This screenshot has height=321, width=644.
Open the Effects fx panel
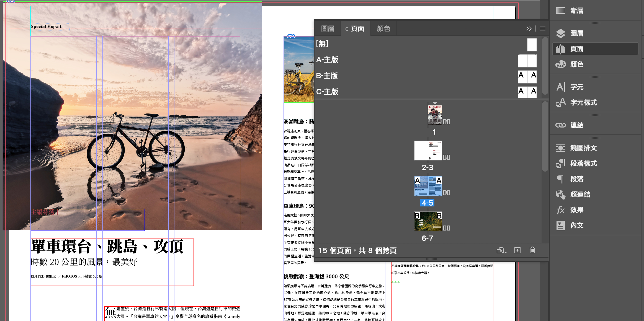(561, 210)
